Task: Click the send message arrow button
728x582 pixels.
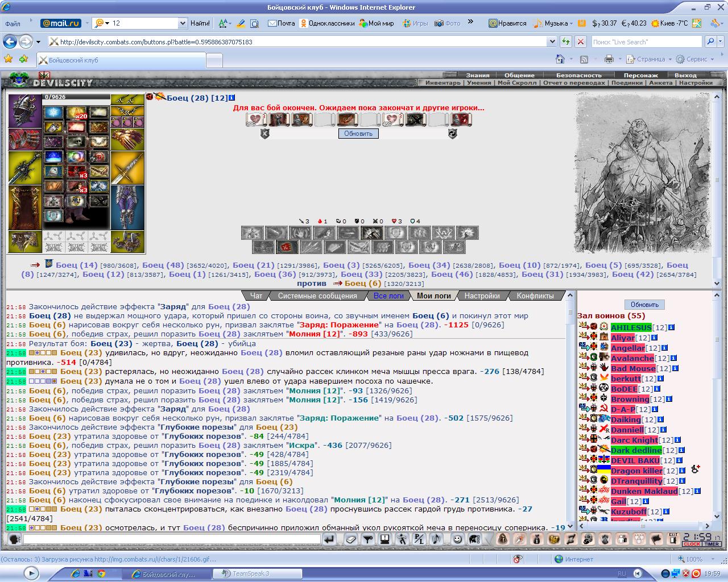Action: (x=329, y=539)
